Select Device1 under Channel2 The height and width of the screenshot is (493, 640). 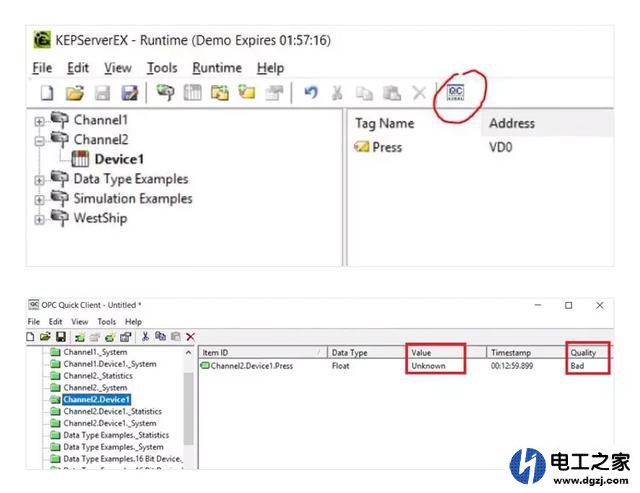pos(119,159)
